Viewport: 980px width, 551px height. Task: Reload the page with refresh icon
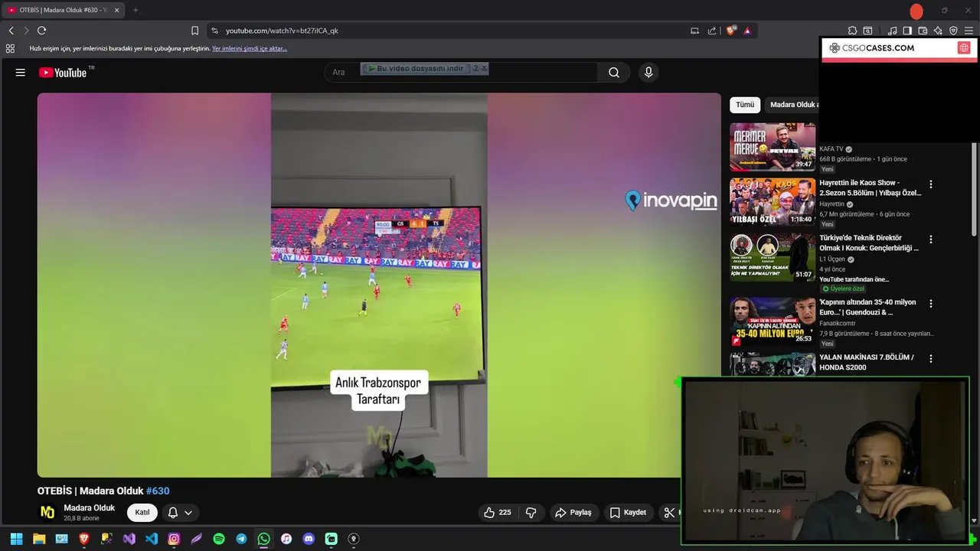click(x=41, y=31)
